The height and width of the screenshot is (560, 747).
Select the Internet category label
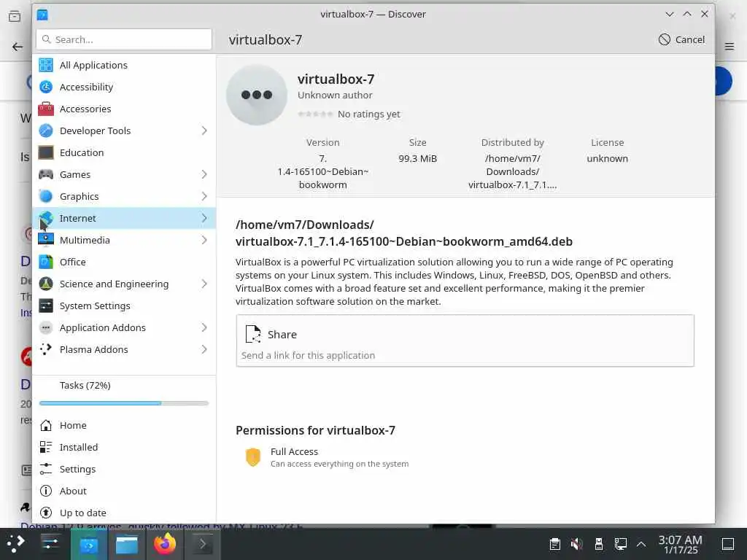pos(77,218)
